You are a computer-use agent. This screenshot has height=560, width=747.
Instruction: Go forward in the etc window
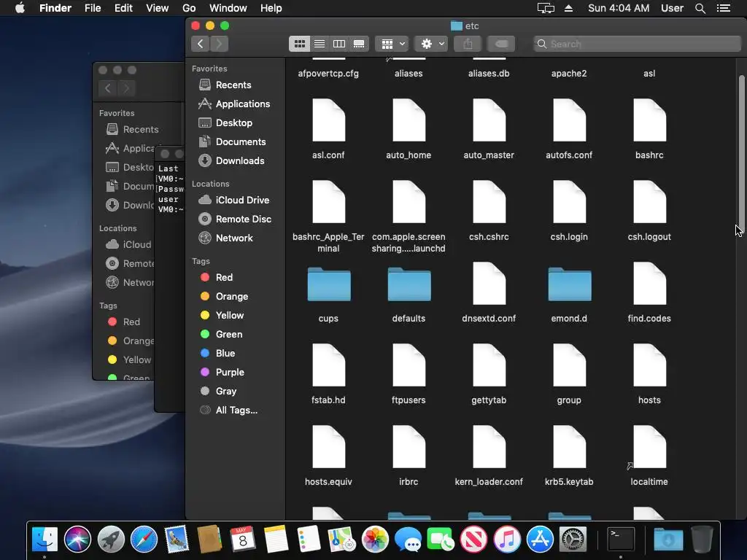[219, 44]
